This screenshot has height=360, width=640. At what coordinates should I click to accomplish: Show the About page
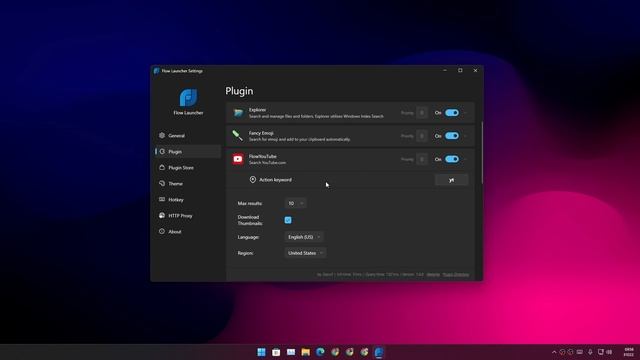(x=188, y=231)
